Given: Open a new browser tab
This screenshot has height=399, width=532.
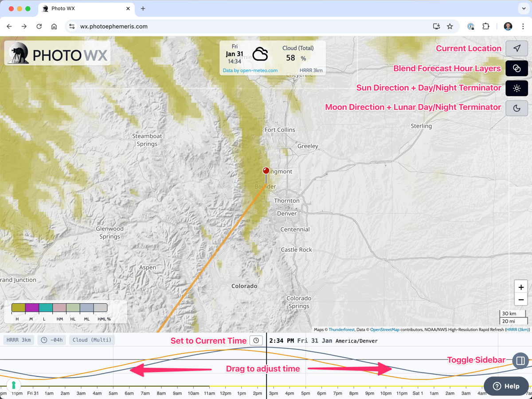Looking at the screenshot, I should click(143, 8).
